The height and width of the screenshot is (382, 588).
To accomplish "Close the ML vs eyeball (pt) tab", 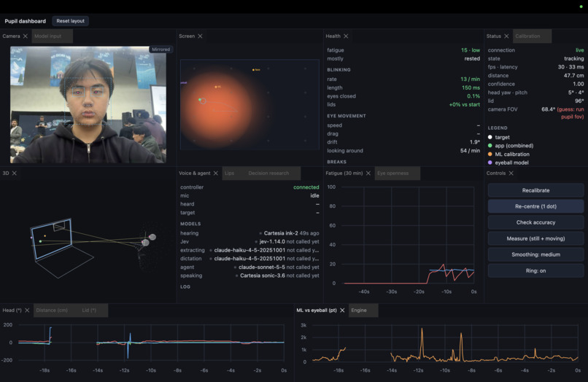I will click(342, 311).
